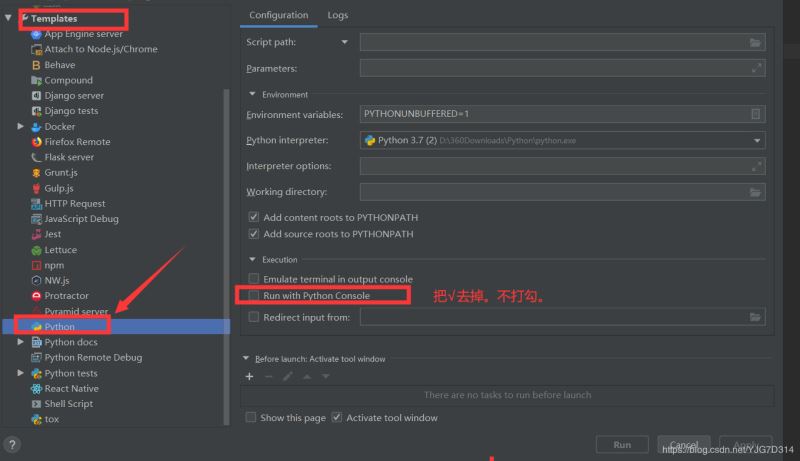Viewport: 800px width, 461px height.
Task: Open the help question mark button
Action: [12, 444]
